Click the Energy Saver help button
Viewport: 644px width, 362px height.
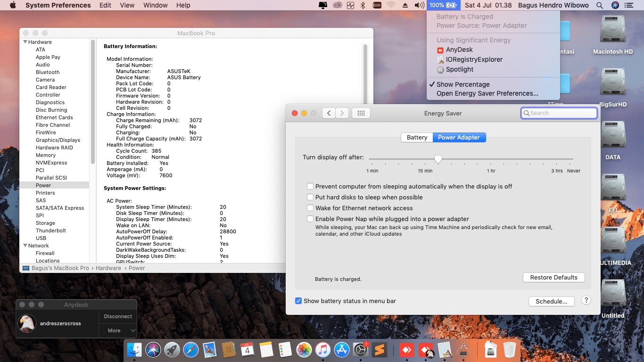click(586, 300)
